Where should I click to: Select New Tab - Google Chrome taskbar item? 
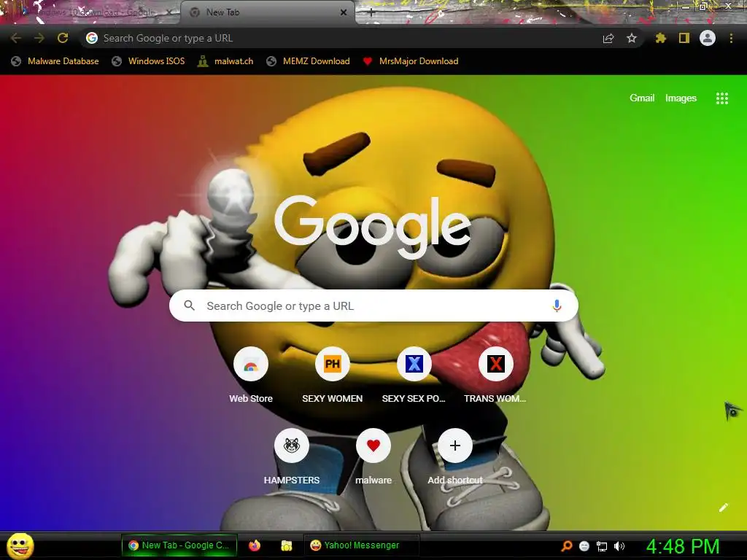click(x=179, y=545)
